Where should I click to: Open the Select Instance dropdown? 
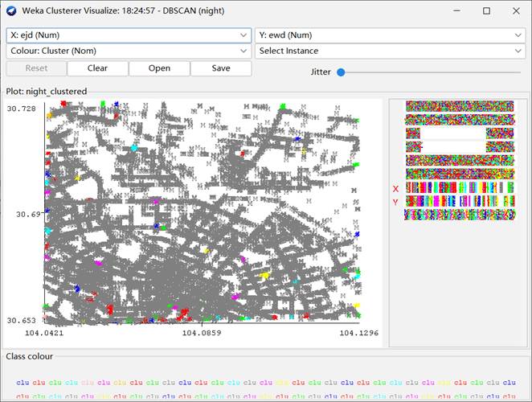coord(391,51)
